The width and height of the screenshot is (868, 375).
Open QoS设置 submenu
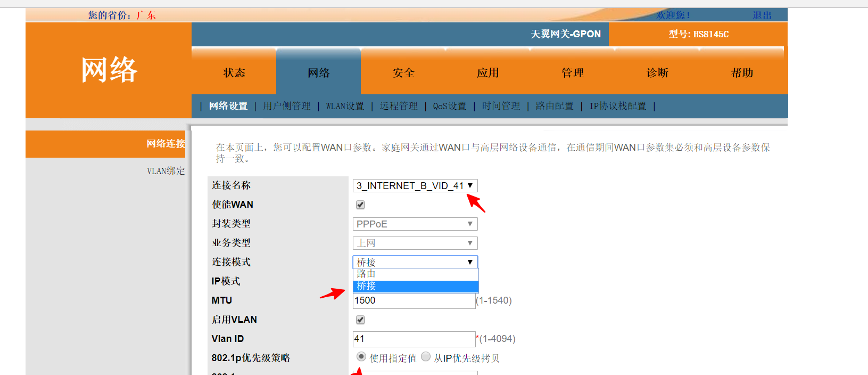coord(450,106)
